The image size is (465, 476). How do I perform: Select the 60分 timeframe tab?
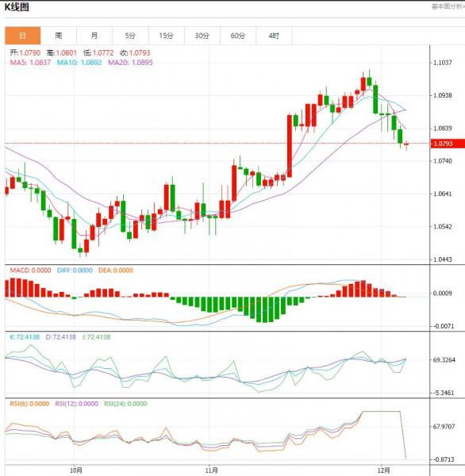(x=238, y=36)
